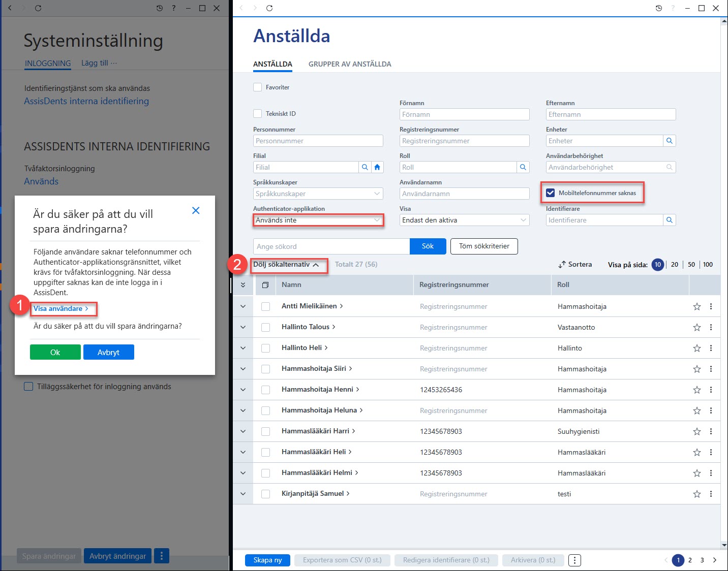Close the save changes dialog with X

pos(196,210)
